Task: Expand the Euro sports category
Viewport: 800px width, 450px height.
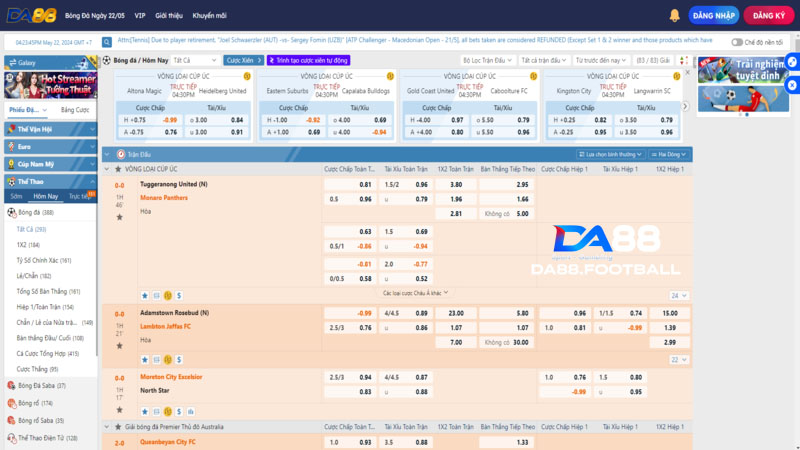Action: click(50, 146)
